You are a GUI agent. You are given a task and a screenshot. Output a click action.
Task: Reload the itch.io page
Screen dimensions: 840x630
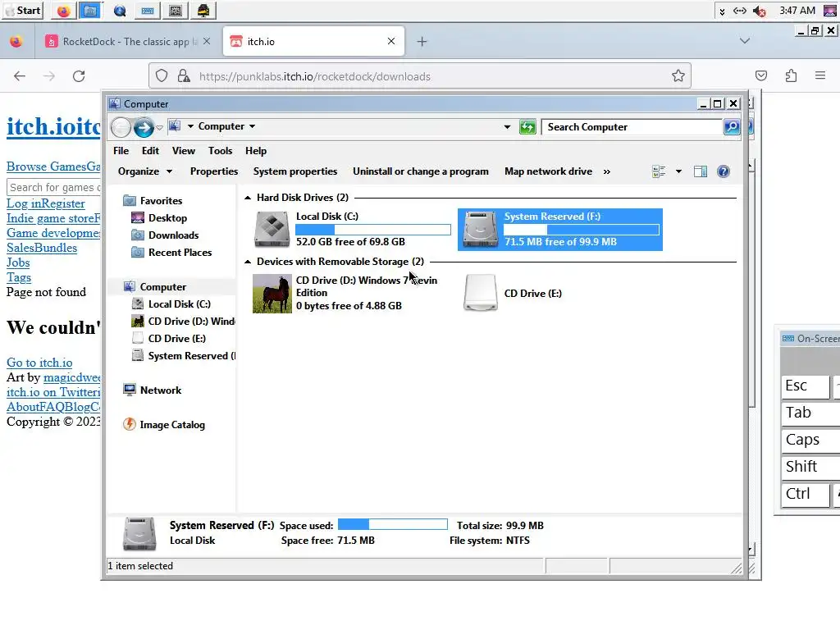click(79, 76)
